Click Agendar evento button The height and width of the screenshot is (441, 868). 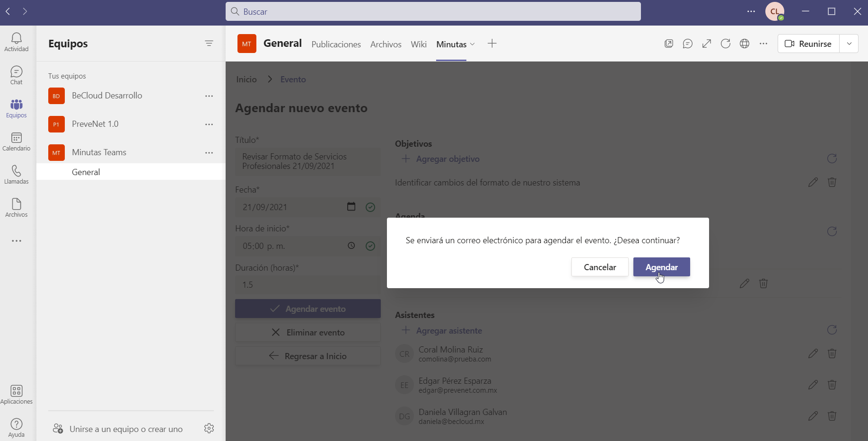(308, 309)
